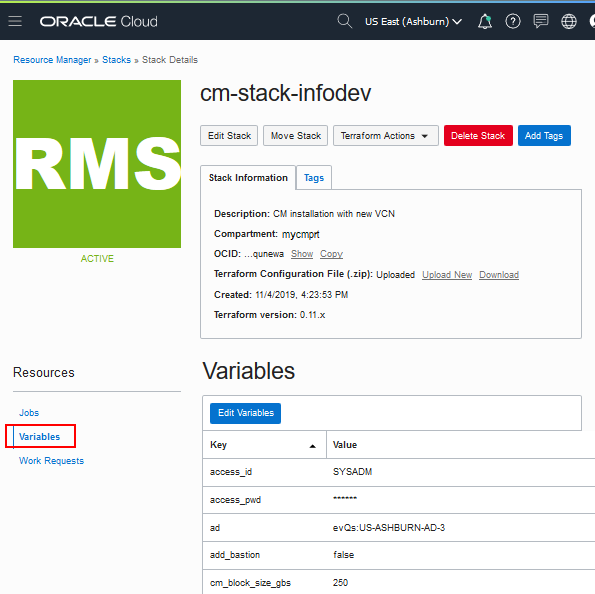Click the Oracle Cloud logo
The width and height of the screenshot is (595, 594).
(x=99, y=22)
